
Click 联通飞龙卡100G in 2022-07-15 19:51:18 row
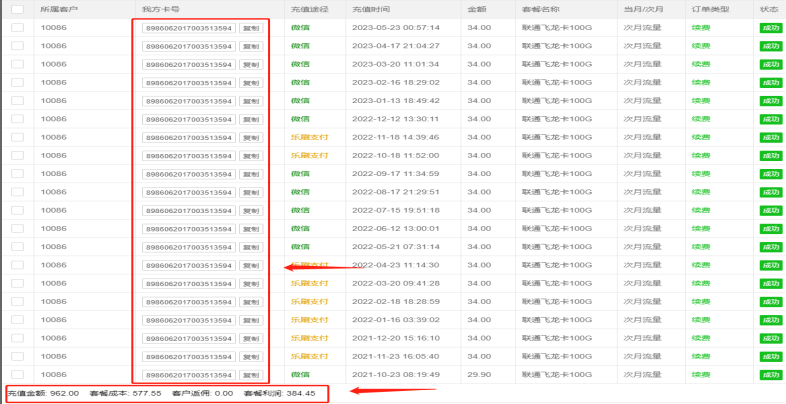[x=557, y=210]
